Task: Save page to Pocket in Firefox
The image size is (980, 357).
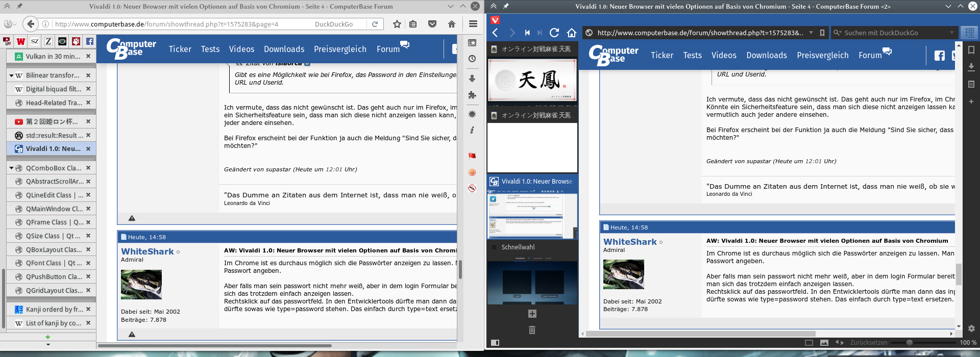Action: [x=432, y=24]
